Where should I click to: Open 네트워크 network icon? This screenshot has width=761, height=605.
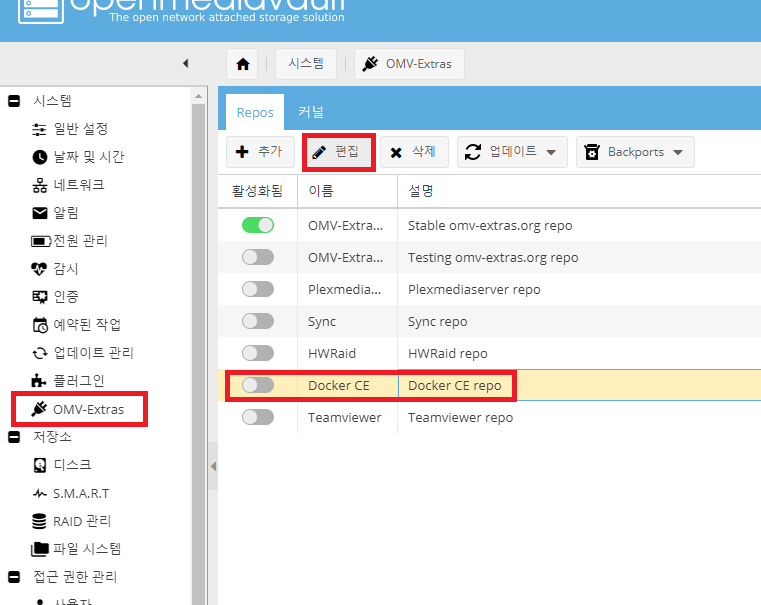[x=40, y=185]
